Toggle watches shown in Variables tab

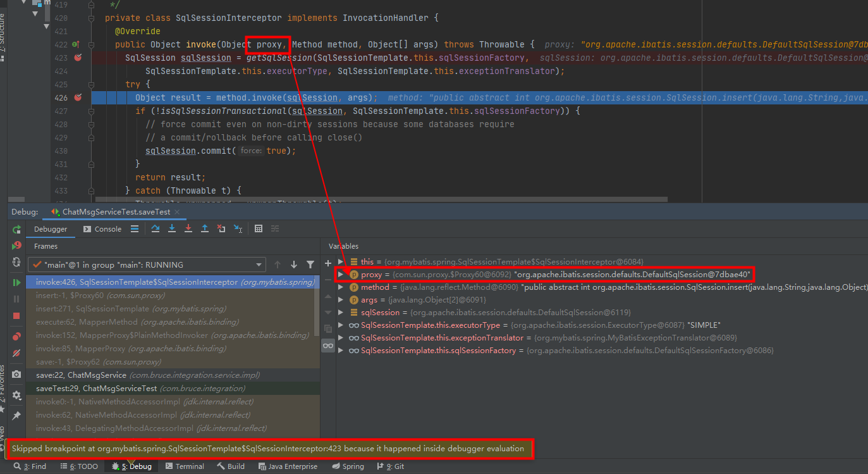[327, 346]
